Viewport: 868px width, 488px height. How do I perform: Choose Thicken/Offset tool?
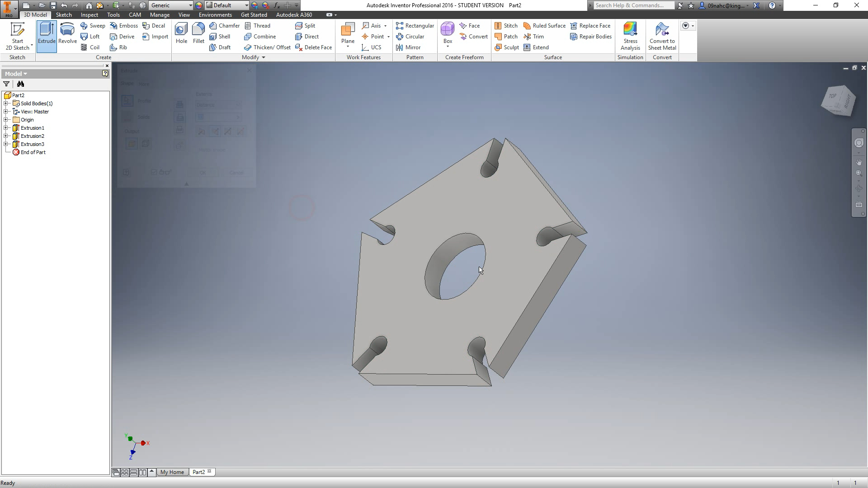pyautogui.click(x=267, y=47)
